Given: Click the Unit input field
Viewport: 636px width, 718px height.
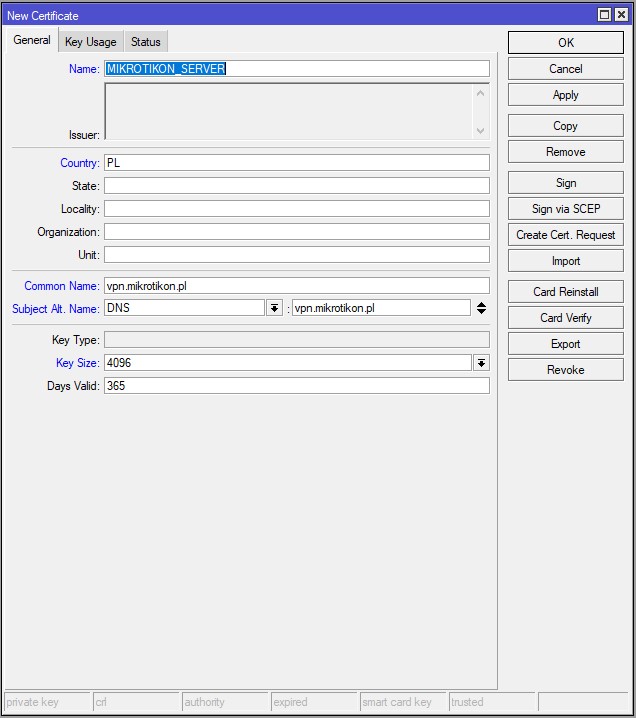Looking at the screenshot, I should click(x=297, y=255).
